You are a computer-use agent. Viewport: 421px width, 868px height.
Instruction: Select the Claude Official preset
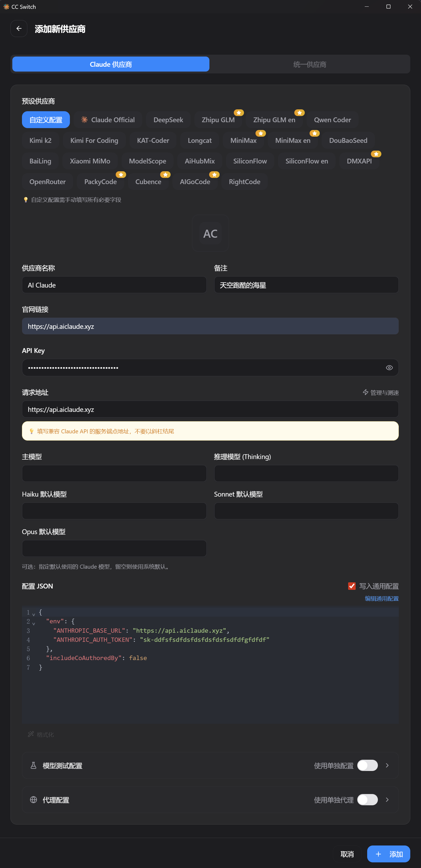click(x=108, y=120)
